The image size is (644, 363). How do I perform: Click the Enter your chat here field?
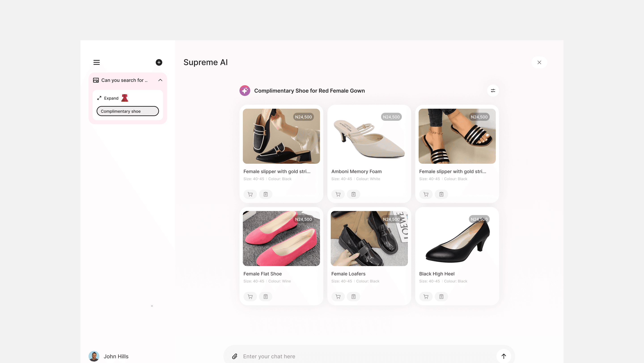pyautogui.click(x=362, y=356)
